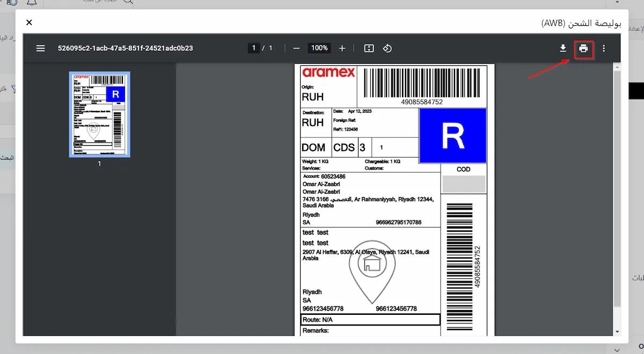The image size is (644, 354).
Task: Click the PDF file name 526095c2-1acb
Action: click(x=126, y=48)
